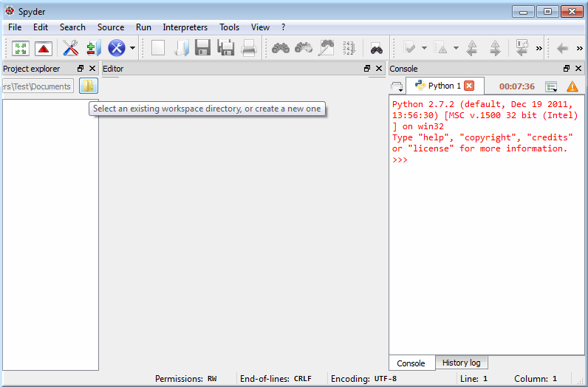
Task: Close the Python 1 tab
Action: tap(469, 86)
